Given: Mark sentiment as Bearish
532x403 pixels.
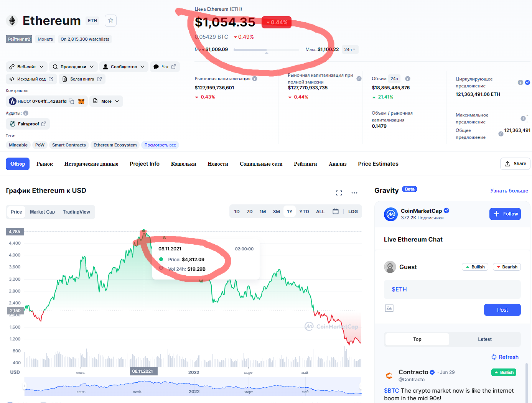Looking at the screenshot, I should pyautogui.click(x=507, y=267).
